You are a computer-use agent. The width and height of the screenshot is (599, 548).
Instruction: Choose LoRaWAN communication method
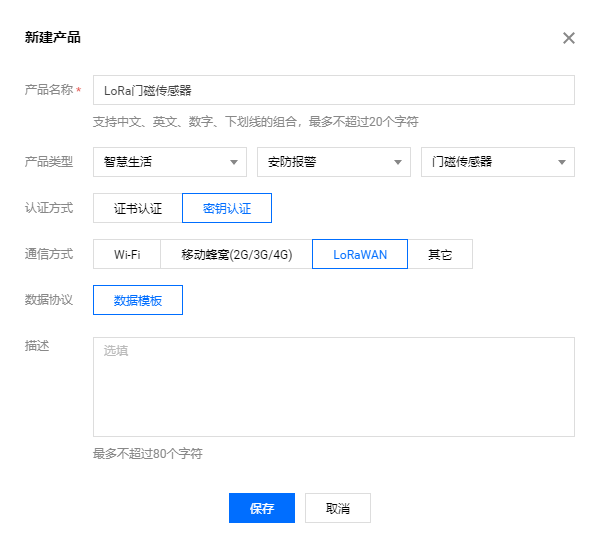360,254
